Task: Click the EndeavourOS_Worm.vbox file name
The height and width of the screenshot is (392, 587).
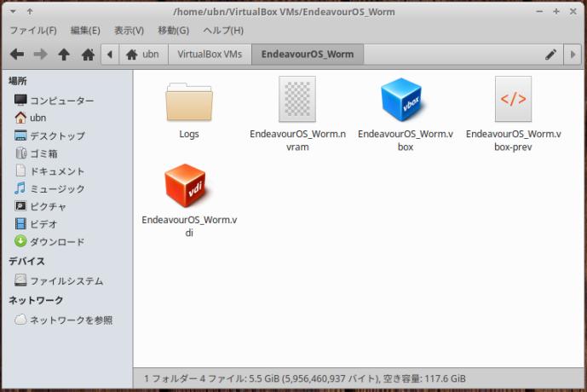Action: 406,141
